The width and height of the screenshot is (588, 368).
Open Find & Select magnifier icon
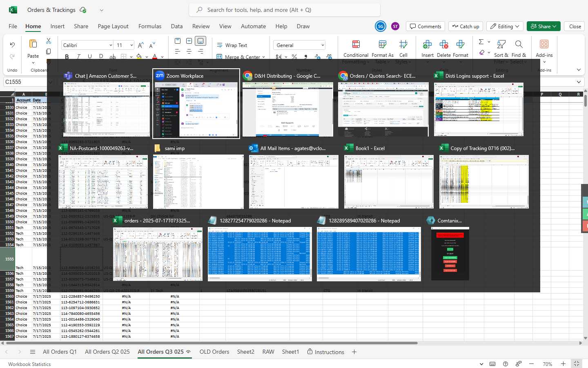[x=519, y=44]
